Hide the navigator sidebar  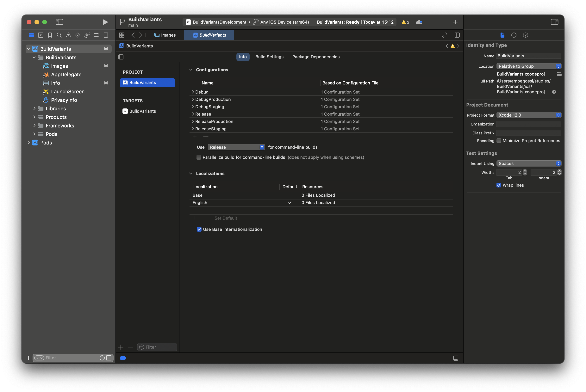point(59,22)
